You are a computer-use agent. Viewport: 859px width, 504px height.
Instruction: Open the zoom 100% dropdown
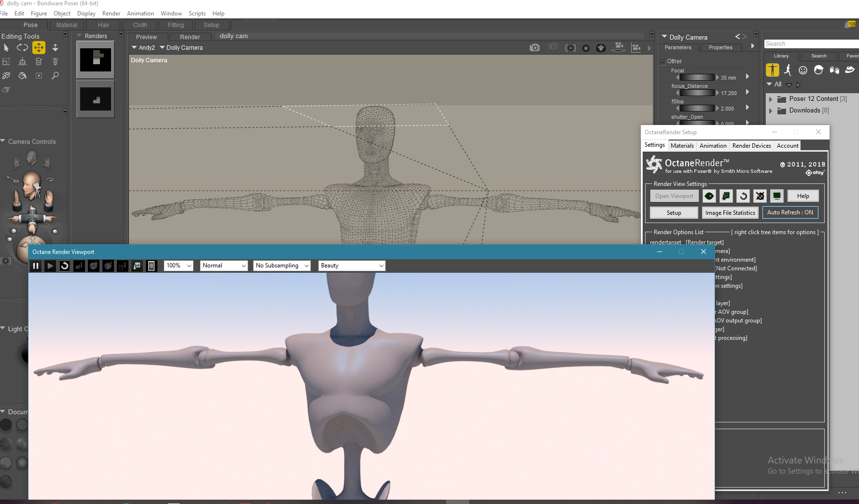point(179,266)
